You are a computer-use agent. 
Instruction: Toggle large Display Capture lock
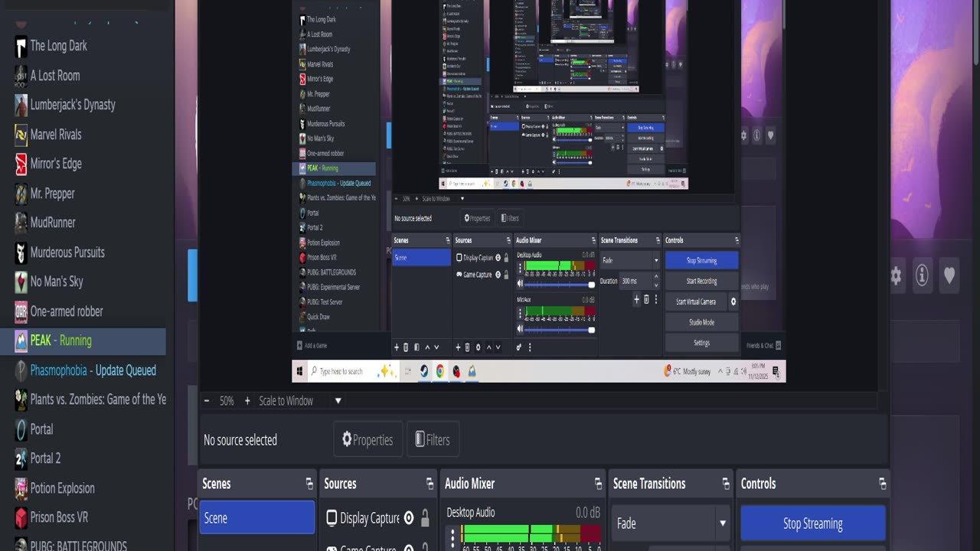coord(425,518)
